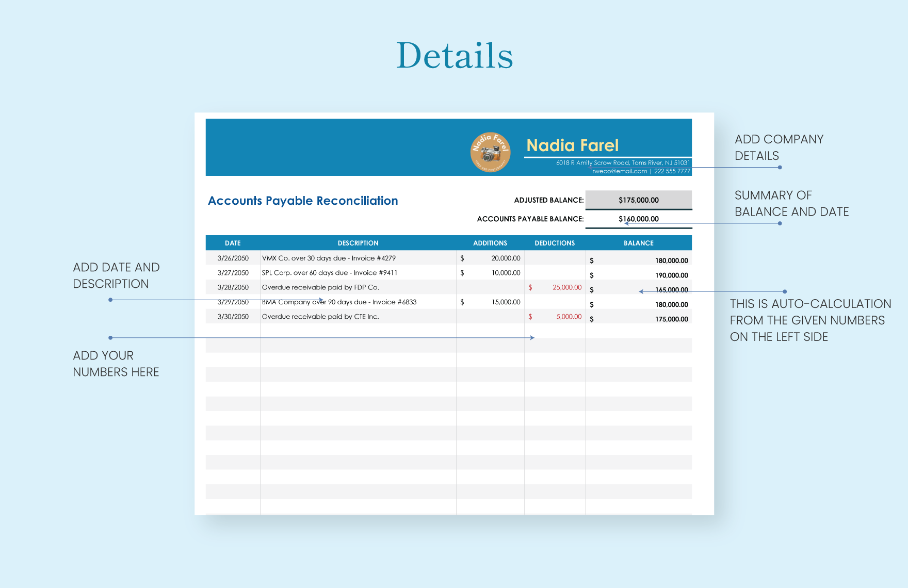Select the Accounts Payable Reconciliation title
Viewport: 908px width, 588px height.
tap(303, 201)
